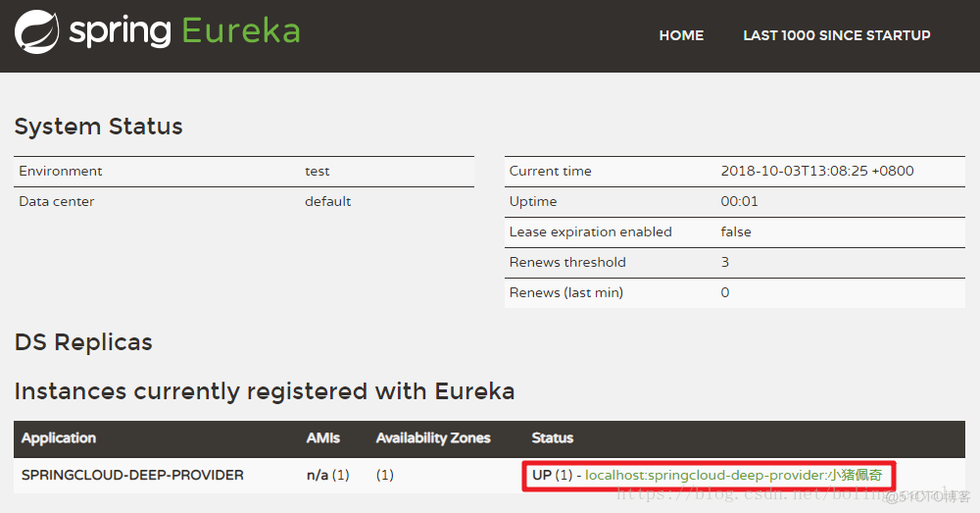Select the Application column header
The width and height of the screenshot is (980, 513).
point(59,437)
